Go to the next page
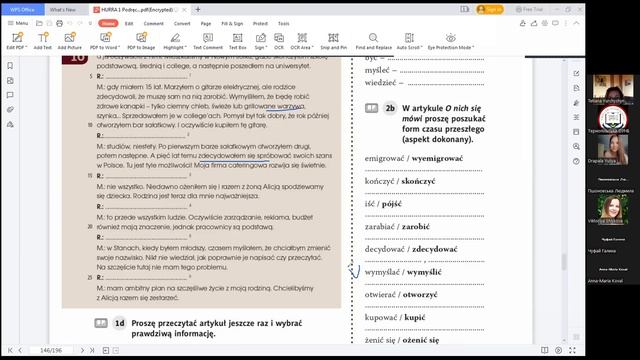Viewport: 640px width, 360px height. pyautogui.click(x=82, y=350)
